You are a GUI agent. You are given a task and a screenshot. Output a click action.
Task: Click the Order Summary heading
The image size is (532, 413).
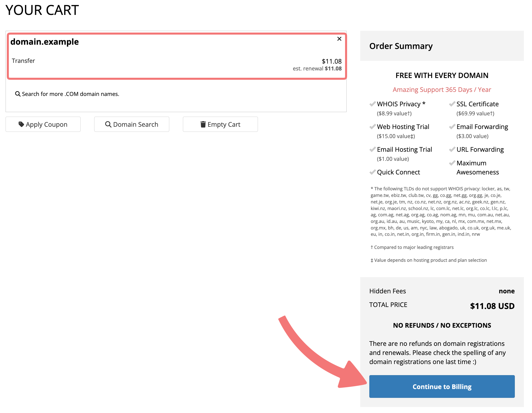coord(401,46)
